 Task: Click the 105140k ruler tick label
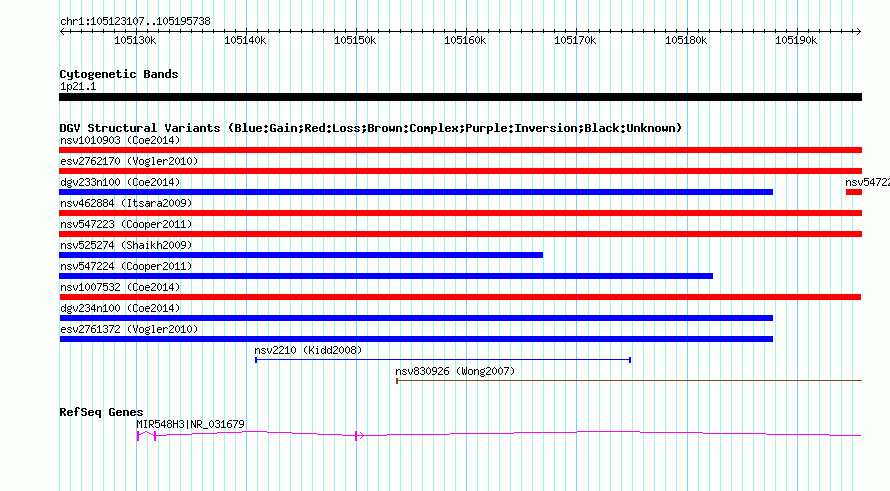point(245,40)
